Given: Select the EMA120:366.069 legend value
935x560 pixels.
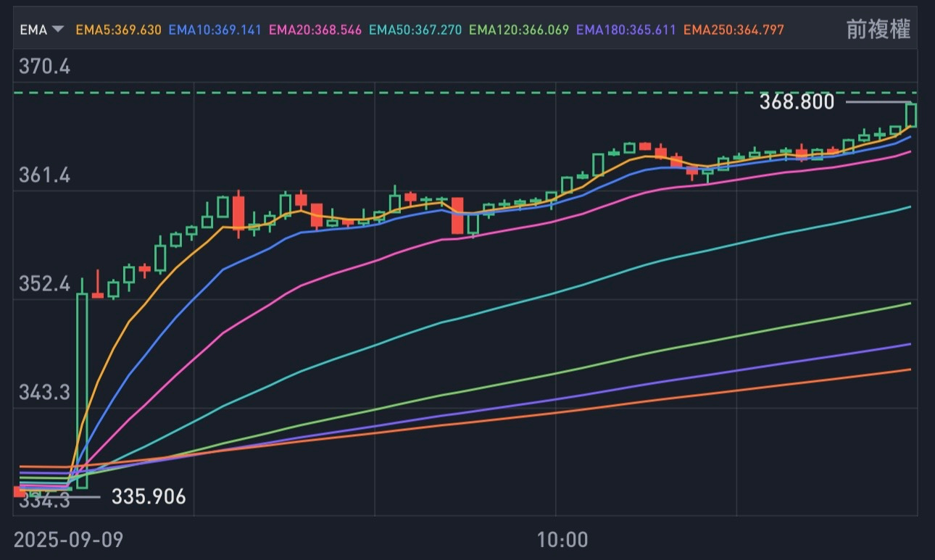Looking at the screenshot, I should (519, 30).
